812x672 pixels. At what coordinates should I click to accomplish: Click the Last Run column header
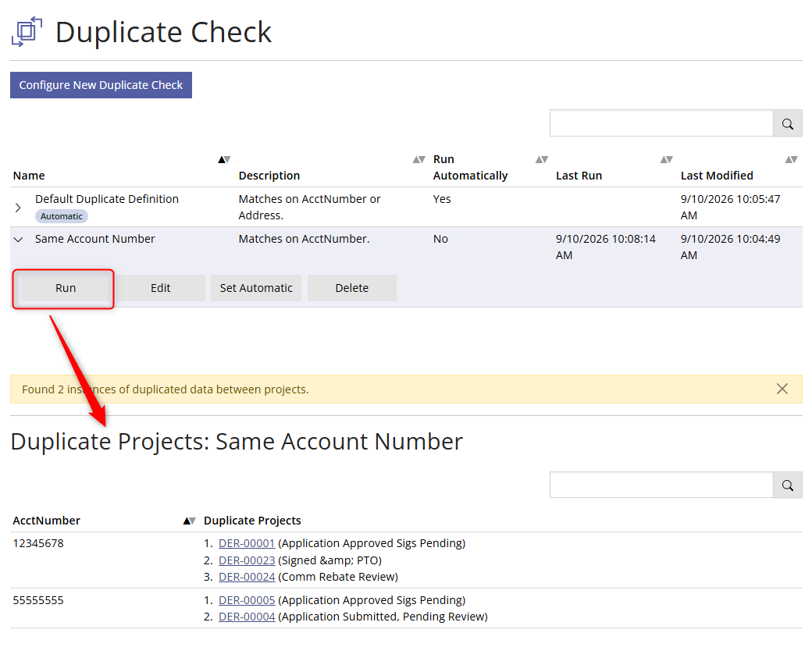point(579,176)
